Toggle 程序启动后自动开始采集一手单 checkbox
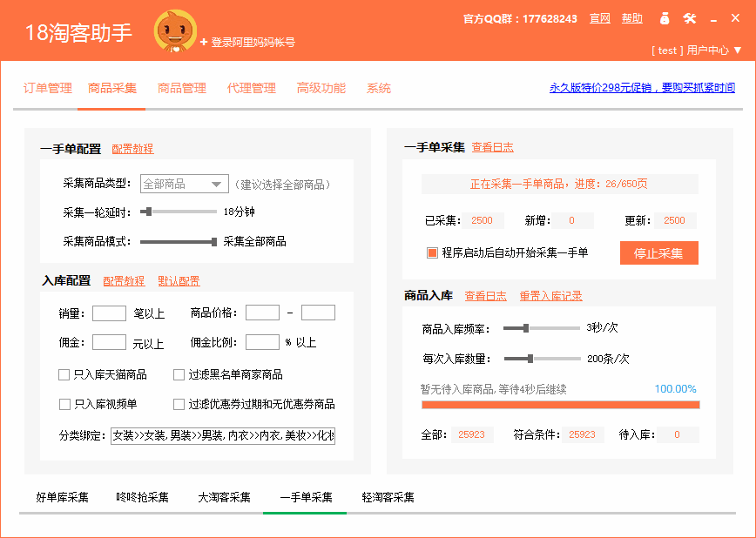The width and height of the screenshot is (756, 538). coord(432,252)
